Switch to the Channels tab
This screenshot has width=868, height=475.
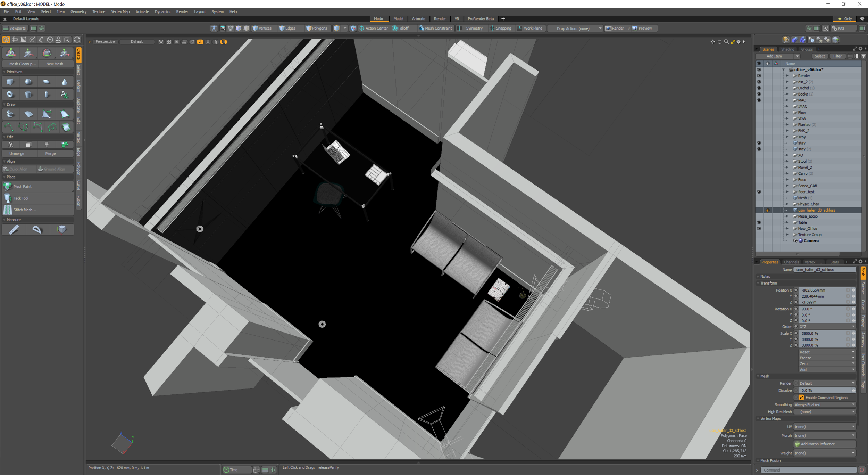(791, 262)
